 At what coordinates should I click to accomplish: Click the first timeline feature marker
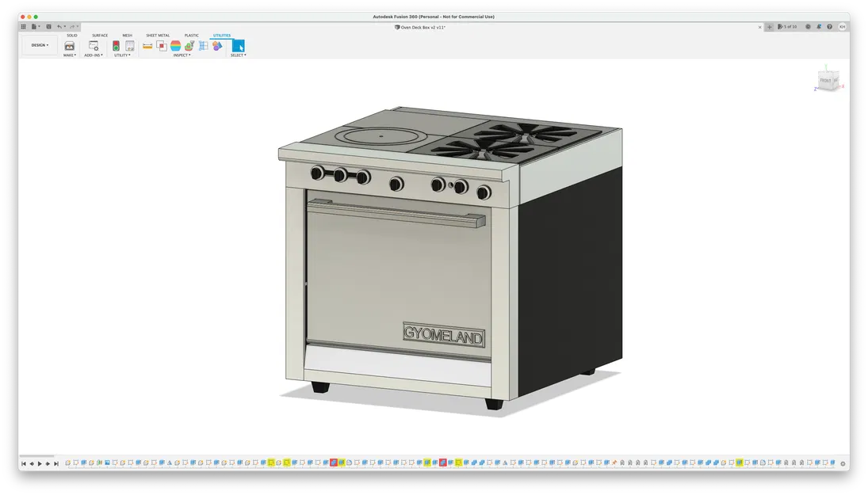68,463
